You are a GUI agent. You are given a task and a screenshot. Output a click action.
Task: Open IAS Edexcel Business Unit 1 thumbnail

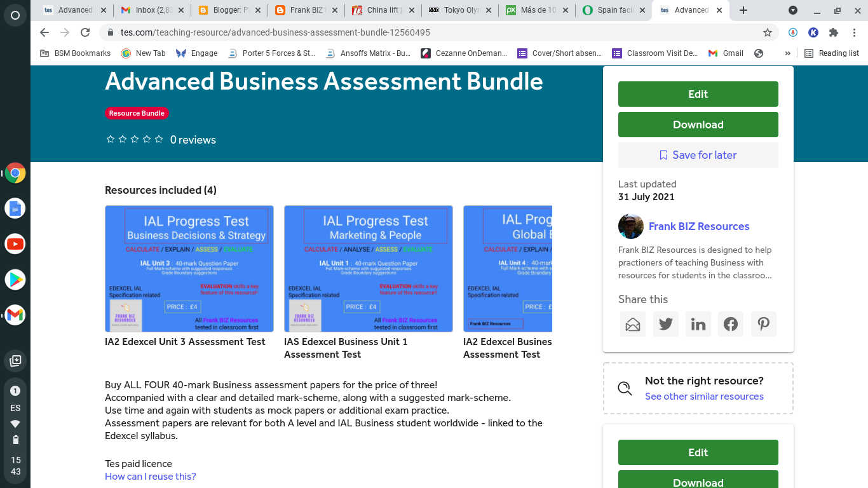pos(369,268)
